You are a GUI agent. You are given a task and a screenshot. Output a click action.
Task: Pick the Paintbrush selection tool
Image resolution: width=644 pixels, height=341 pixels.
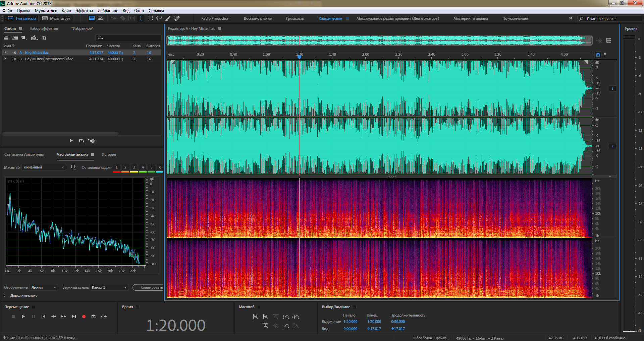coord(168,18)
